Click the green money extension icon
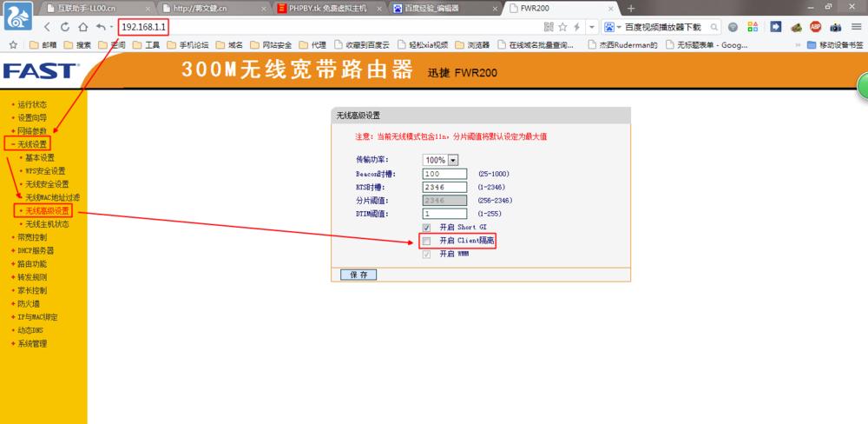The height and width of the screenshot is (424, 868). (x=796, y=27)
